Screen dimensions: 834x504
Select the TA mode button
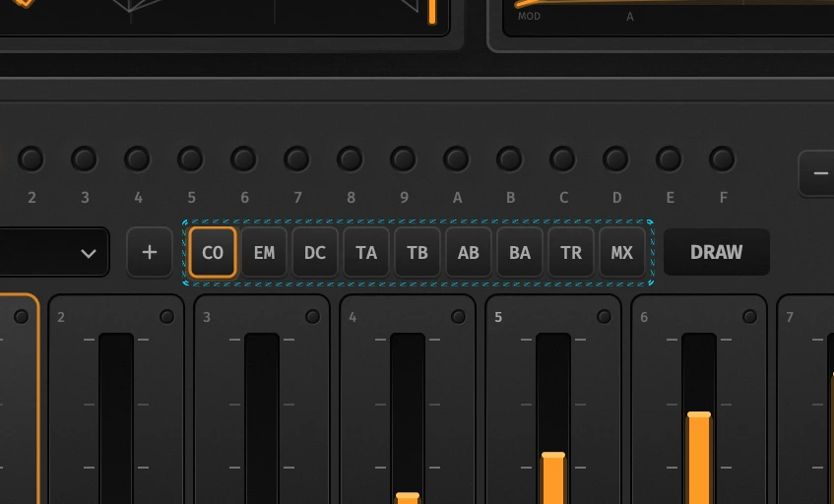pos(366,253)
